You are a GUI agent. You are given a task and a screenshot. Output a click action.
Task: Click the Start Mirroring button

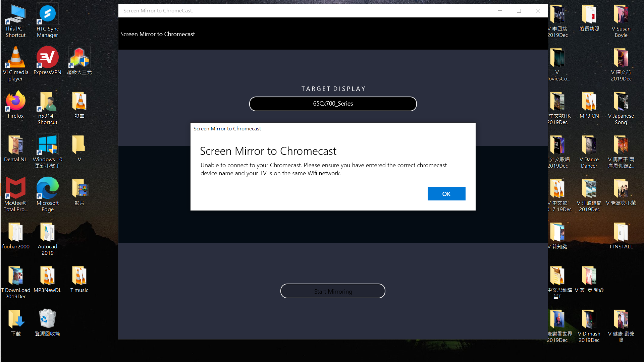[x=333, y=291]
